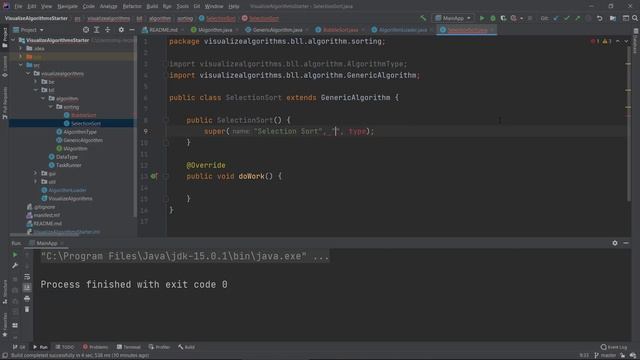Viewport: 640px width, 360px height.
Task: Select BubbleSort in project tree
Action: click(83, 115)
